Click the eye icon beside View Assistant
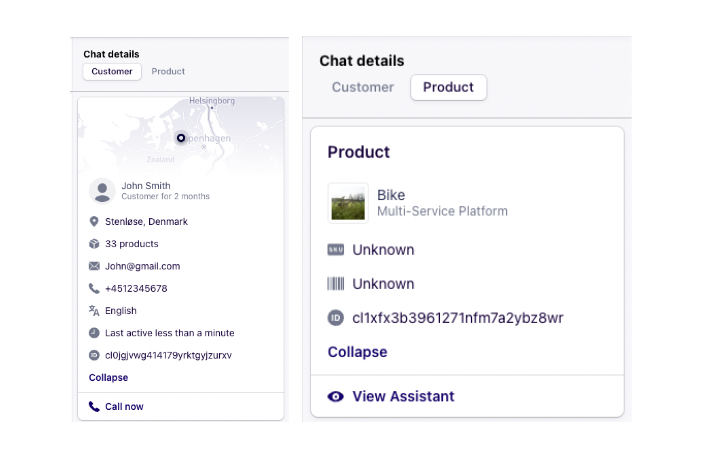This screenshot has height=467, width=713. tap(336, 397)
